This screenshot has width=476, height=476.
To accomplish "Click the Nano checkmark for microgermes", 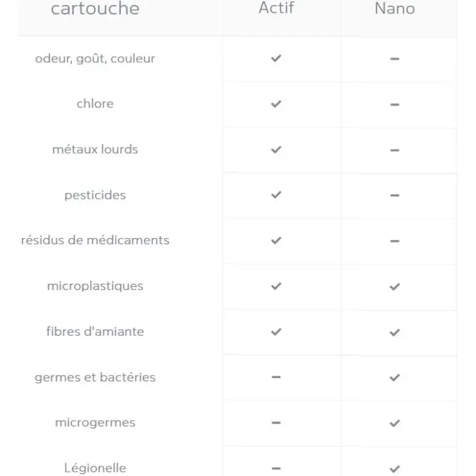I will [x=394, y=423].
